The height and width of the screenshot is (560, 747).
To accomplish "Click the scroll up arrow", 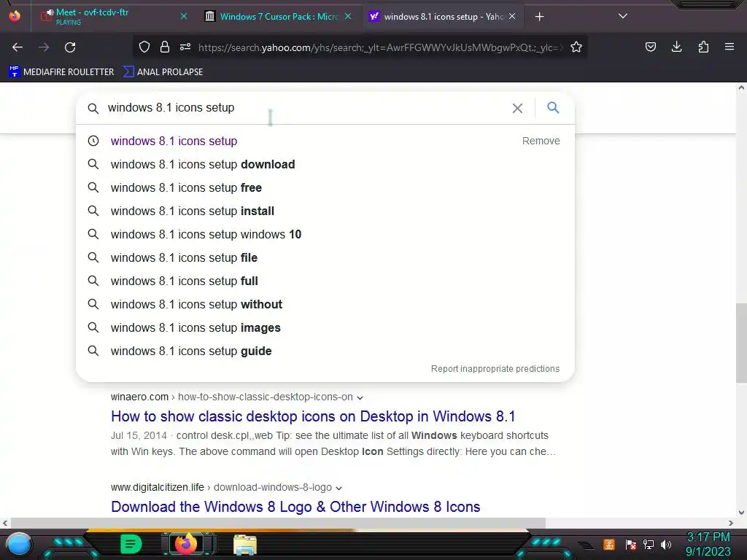I will click(741, 87).
